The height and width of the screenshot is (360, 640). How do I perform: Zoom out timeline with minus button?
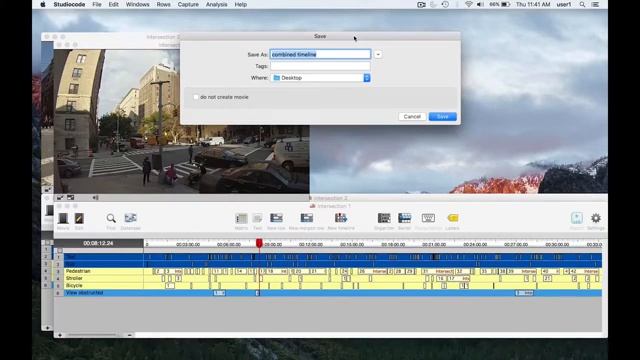(x=129, y=335)
